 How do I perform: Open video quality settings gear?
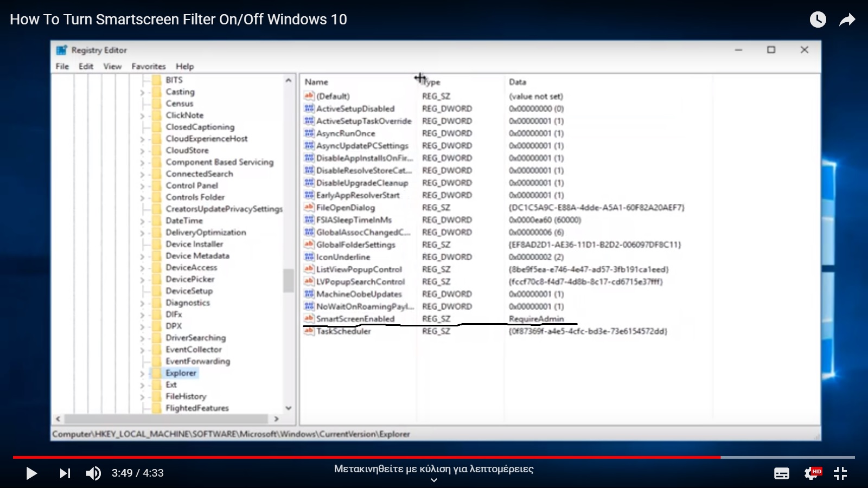pos(812,473)
